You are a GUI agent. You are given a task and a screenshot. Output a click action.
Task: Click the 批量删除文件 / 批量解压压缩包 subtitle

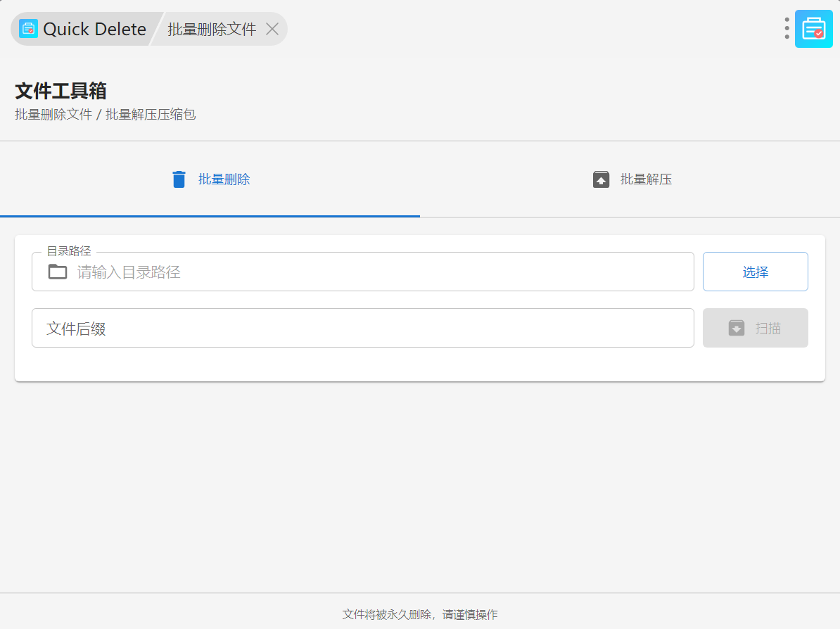[x=106, y=115]
